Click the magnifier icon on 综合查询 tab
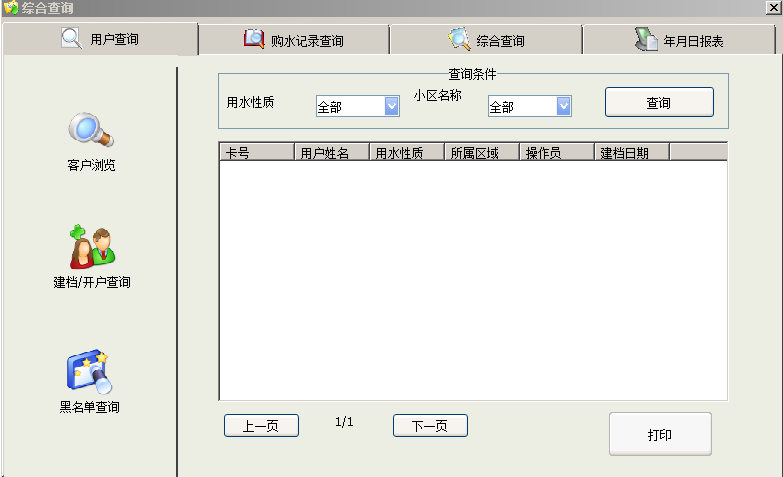 459,39
